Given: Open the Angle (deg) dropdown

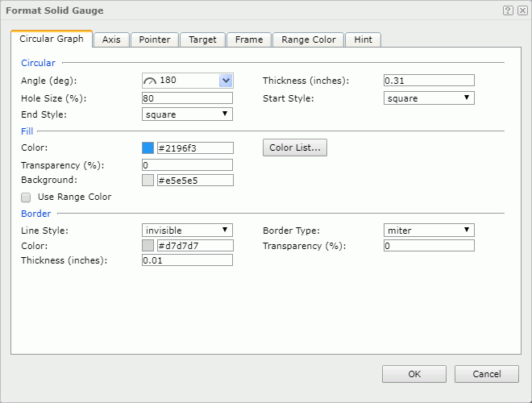Looking at the screenshot, I should [226, 81].
